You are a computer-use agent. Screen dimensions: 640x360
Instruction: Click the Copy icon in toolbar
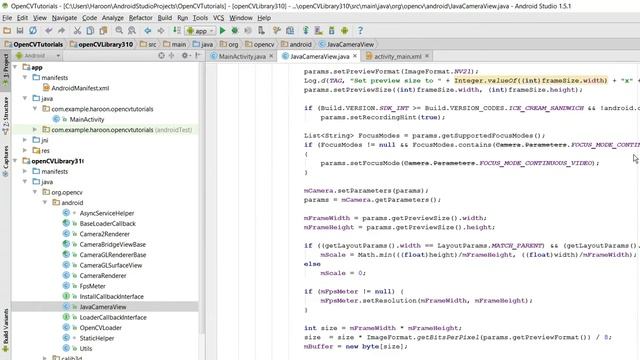[90, 31]
